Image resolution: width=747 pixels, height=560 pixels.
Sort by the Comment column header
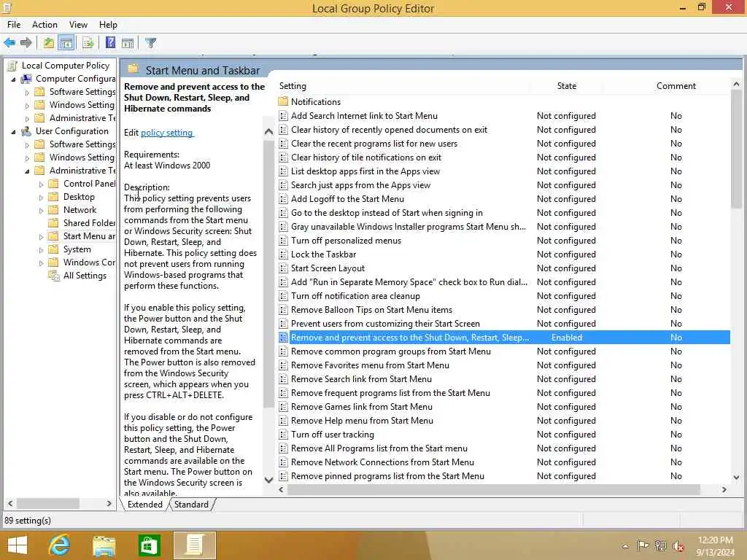pos(676,86)
